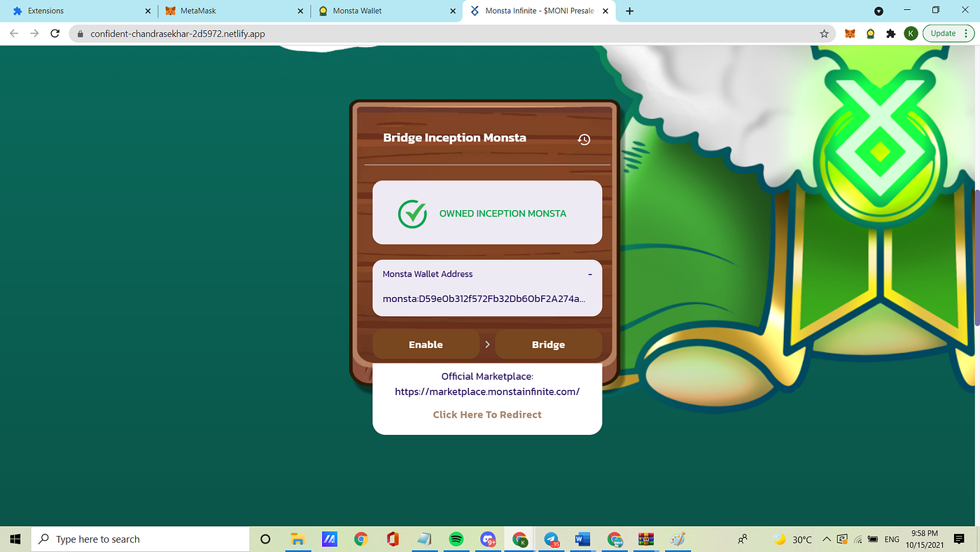980x552 pixels.
Task: Close the Extensions tab
Action: pos(148,11)
